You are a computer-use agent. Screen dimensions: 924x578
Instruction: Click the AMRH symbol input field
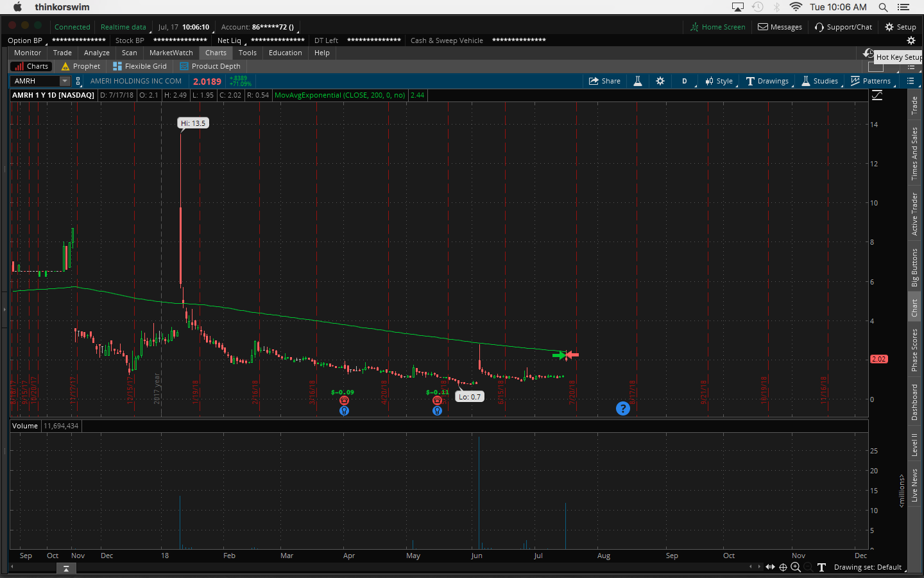[x=35, y=81]
